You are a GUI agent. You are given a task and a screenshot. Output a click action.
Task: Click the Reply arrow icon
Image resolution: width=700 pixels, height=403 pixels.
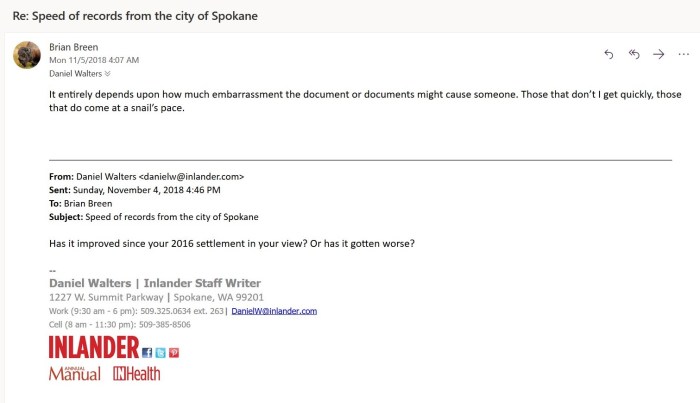coord(609,54)
